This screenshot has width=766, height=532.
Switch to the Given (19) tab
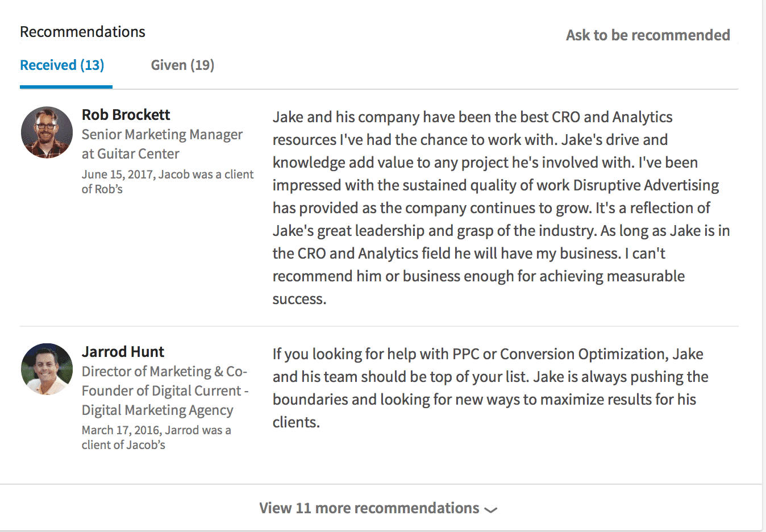click(182, 65)
